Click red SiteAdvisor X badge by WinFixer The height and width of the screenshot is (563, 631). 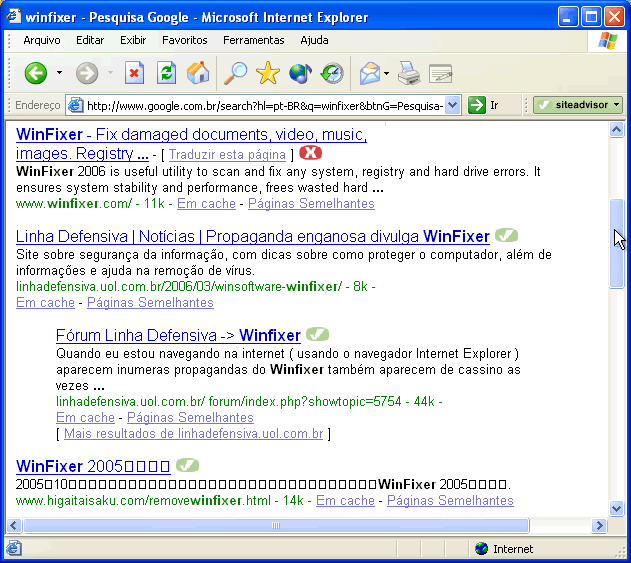pos(311,153)
